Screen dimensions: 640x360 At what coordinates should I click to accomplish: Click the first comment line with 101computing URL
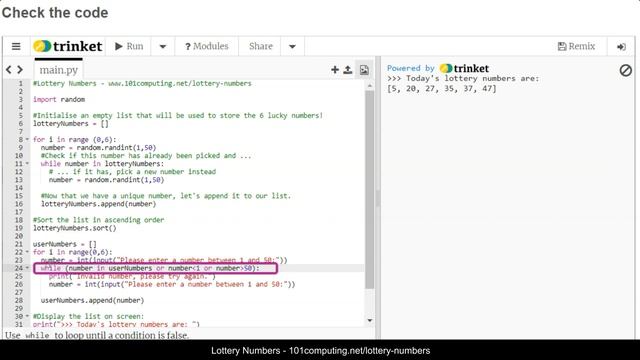pyautogui.click(x=142, y=83)
